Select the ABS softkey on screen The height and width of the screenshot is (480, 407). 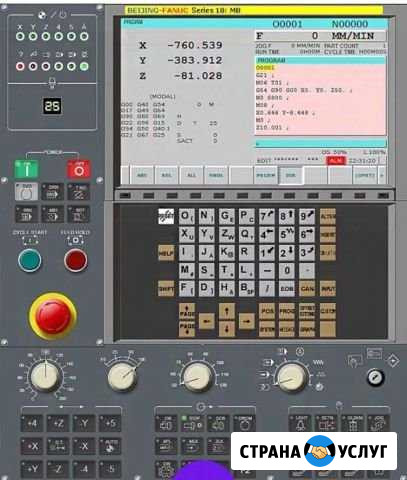[142, 175]
